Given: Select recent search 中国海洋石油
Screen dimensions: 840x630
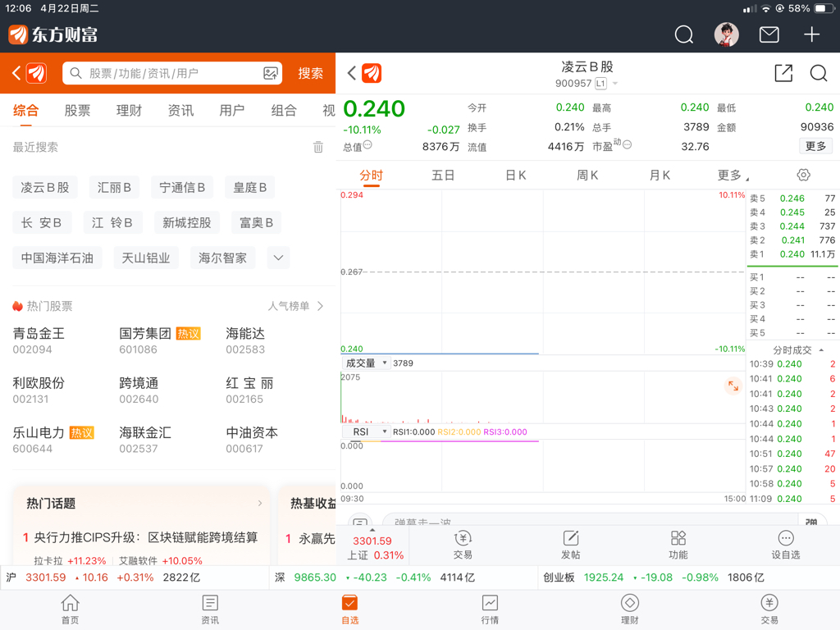Looking at the screenshot, I should tap(57, 258).
